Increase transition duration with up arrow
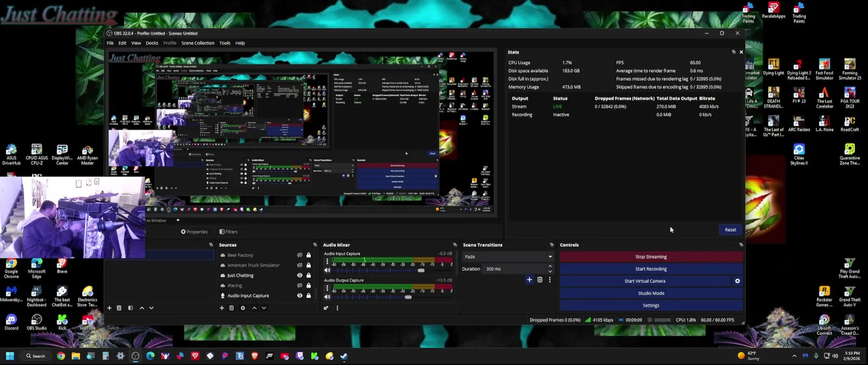The image size is (868, 365). [550, 266]
